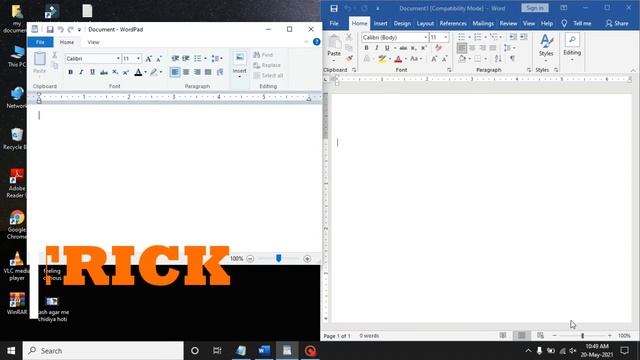Click Clear All Formatting in Word's Font group
This screenshot has width=640, height=360.
point(438,48)
